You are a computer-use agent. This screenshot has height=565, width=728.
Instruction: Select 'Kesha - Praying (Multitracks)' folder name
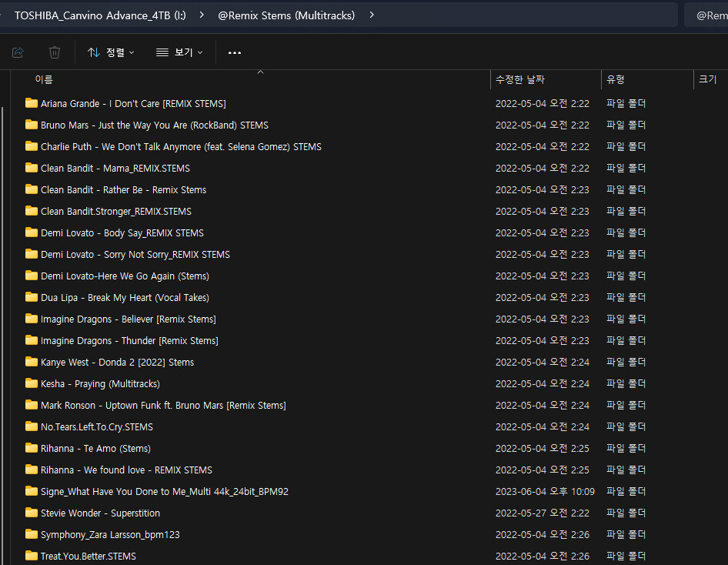tap(100, 384)
